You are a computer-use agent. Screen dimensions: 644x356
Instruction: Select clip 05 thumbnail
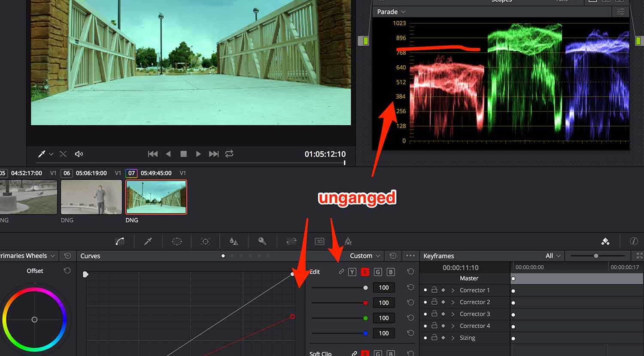[28, 197]
